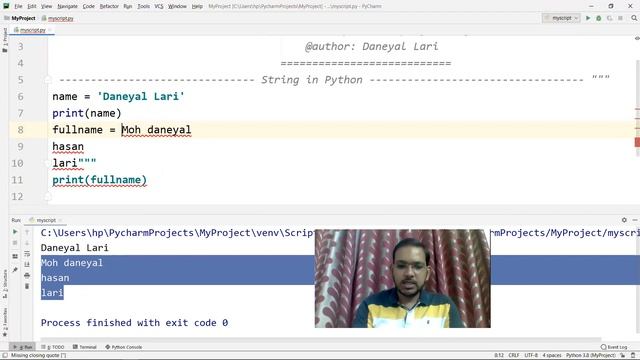Image resolution: width=640 pixels, height=360 pixels.
Task: Open the Tools menu
Action: 143,6
